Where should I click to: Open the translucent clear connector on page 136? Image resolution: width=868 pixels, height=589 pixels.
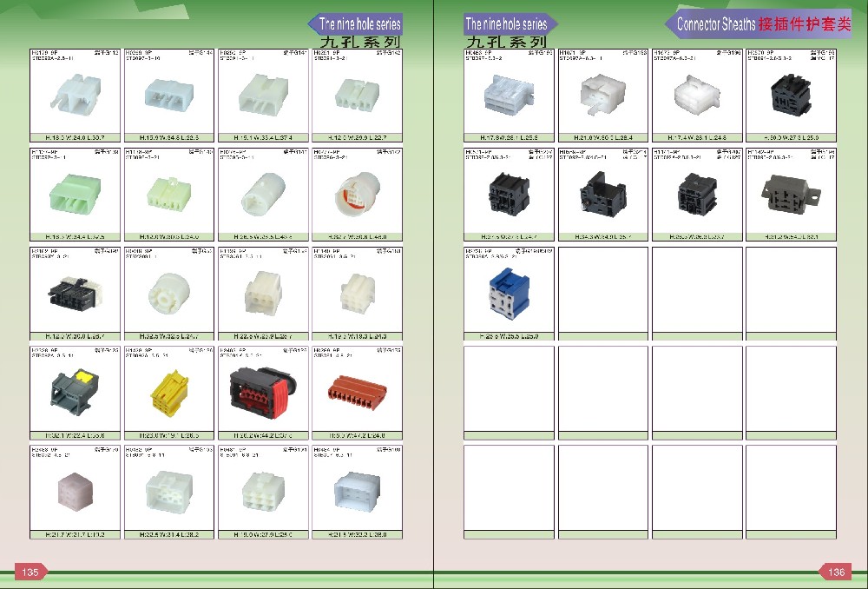coord(509,94)
